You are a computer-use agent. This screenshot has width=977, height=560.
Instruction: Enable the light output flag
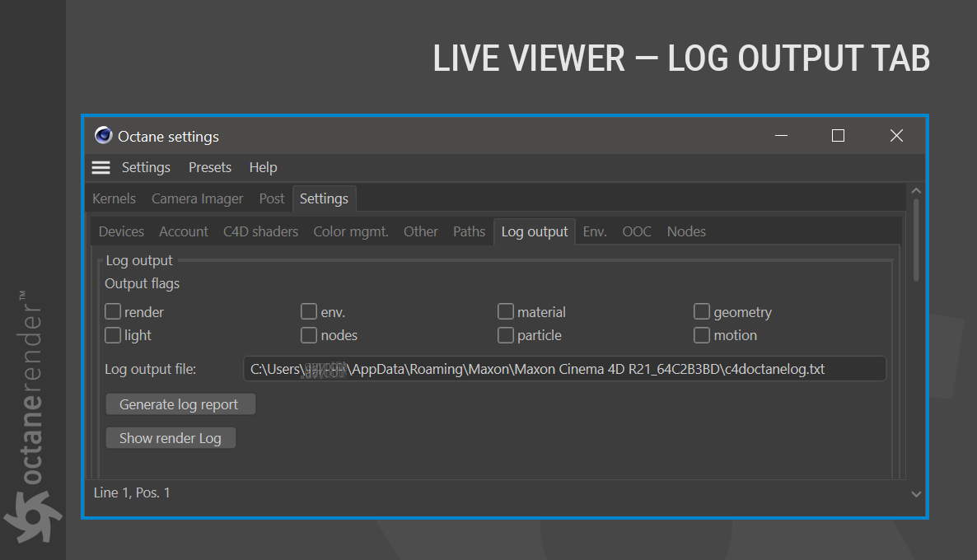(x=113, y=335)
